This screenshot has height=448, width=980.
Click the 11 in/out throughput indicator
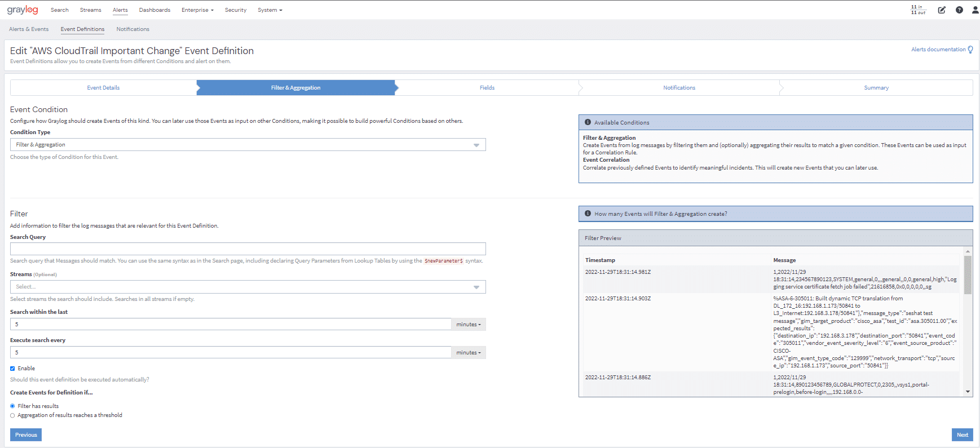[918, 10]
